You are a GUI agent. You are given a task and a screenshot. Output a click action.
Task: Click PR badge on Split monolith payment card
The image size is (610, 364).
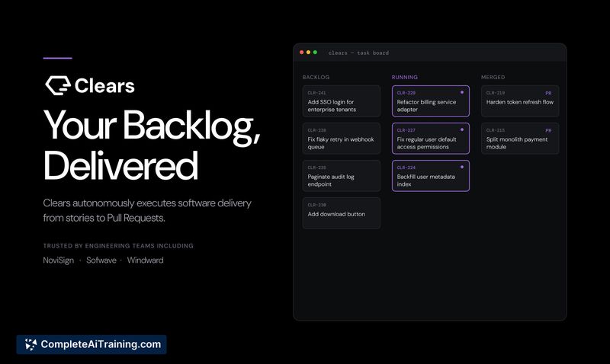coord(548,130)
